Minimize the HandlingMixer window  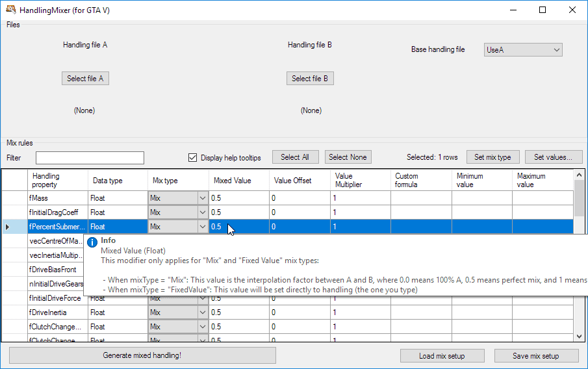[x=513, y=10]
